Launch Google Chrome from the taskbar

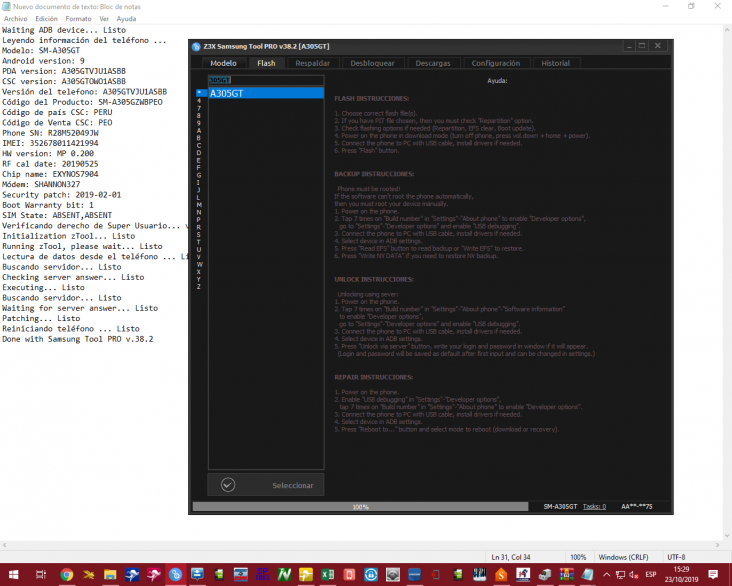pyautogui.click(x=67, y=574)
